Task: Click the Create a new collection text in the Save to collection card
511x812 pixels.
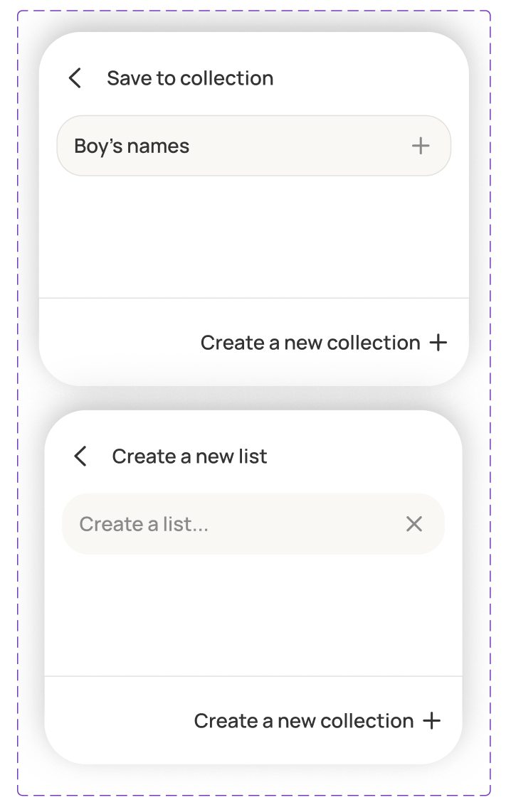Action: 310,343
